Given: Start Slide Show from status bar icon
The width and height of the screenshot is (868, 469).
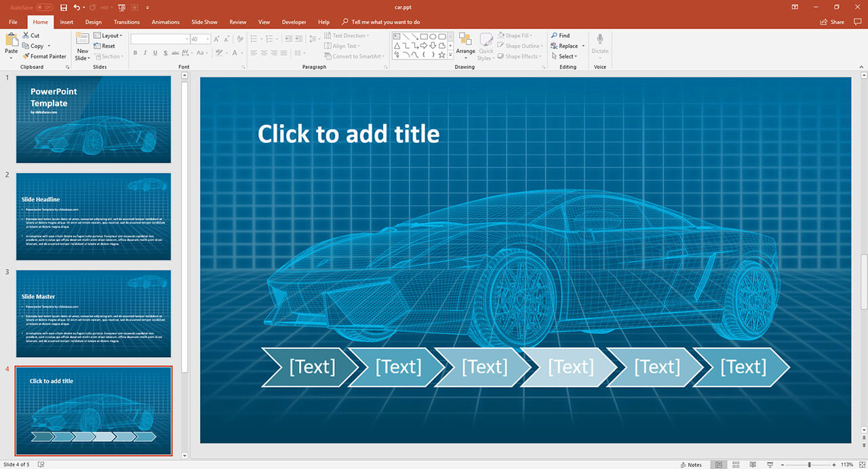Looking at the screenshot, I should click(770, 464).
